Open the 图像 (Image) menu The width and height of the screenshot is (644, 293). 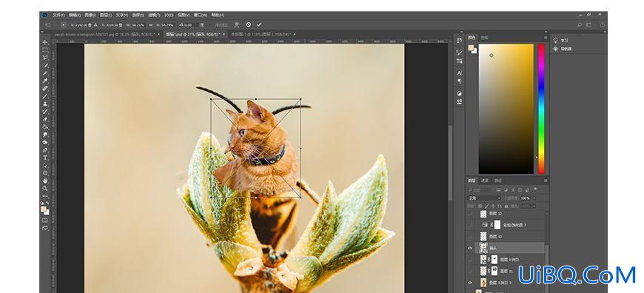click(90, 15)
